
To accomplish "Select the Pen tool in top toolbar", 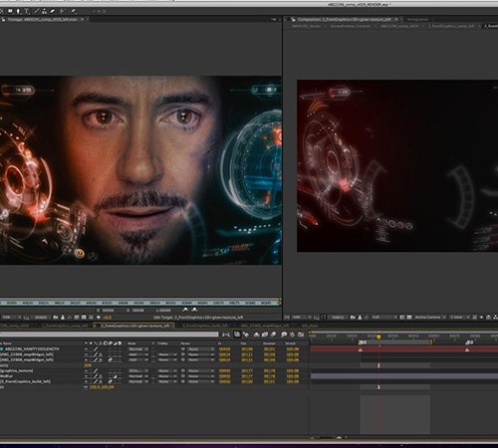I will click(x=18, y=12).
